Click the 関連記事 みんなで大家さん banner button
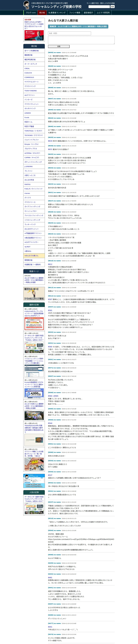 tap(78, 26)
